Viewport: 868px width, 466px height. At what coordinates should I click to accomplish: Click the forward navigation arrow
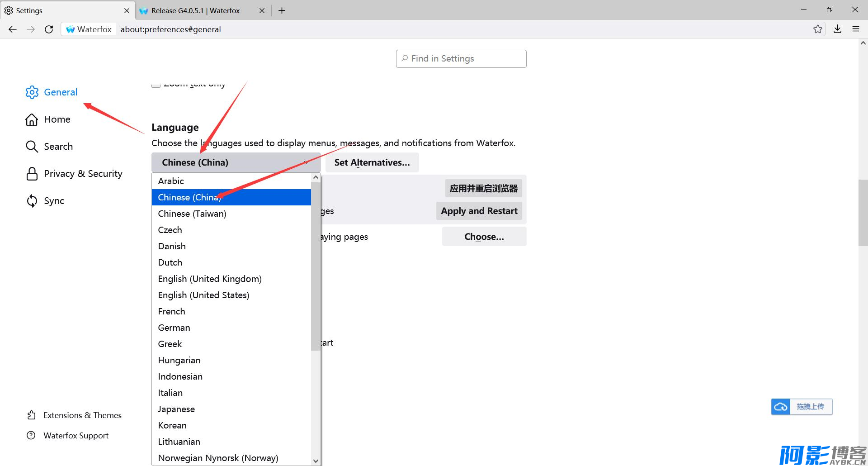click(31, 29)
